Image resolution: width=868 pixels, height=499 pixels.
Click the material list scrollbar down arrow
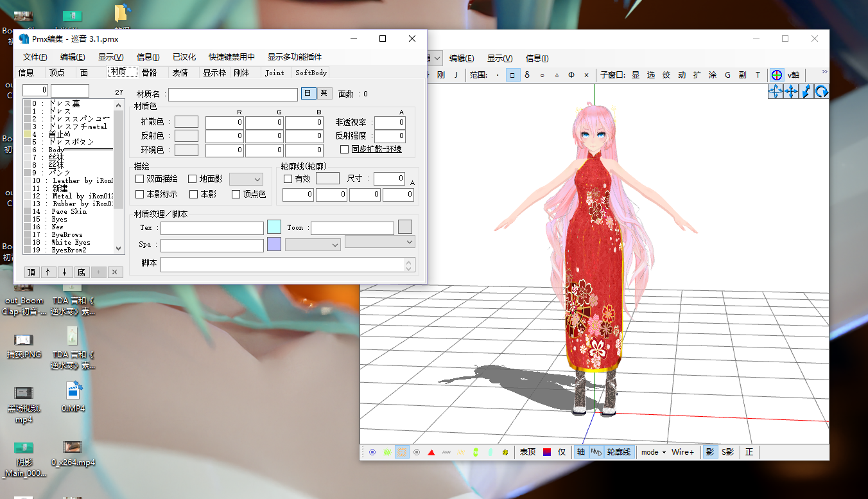(118, 249)
